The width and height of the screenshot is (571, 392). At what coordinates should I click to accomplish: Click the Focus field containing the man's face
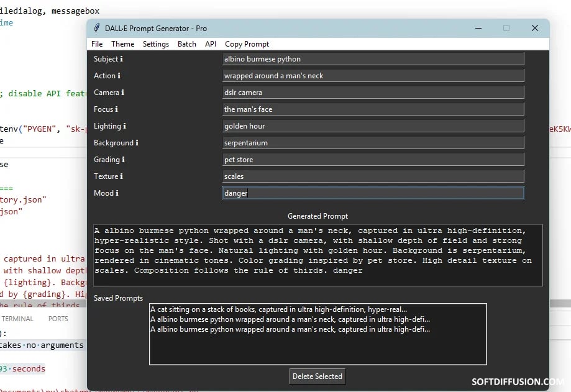[x=373, y=109]
